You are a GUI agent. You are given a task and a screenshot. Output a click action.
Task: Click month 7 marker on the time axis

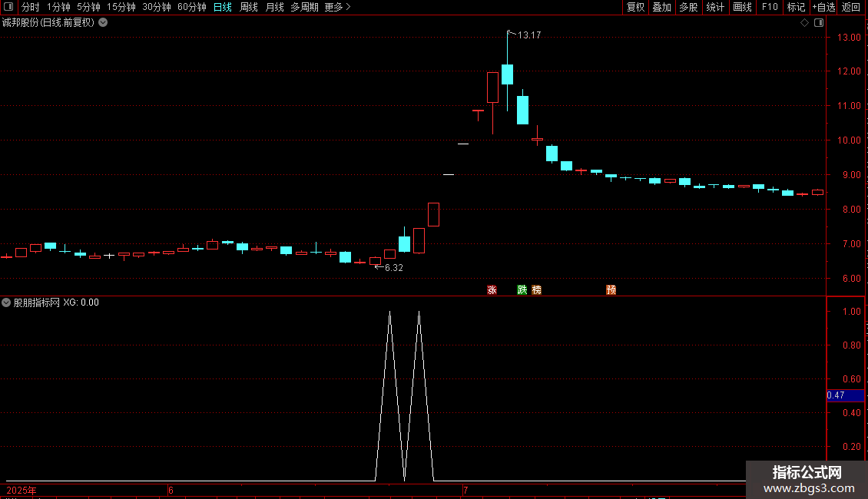(465, 491)
